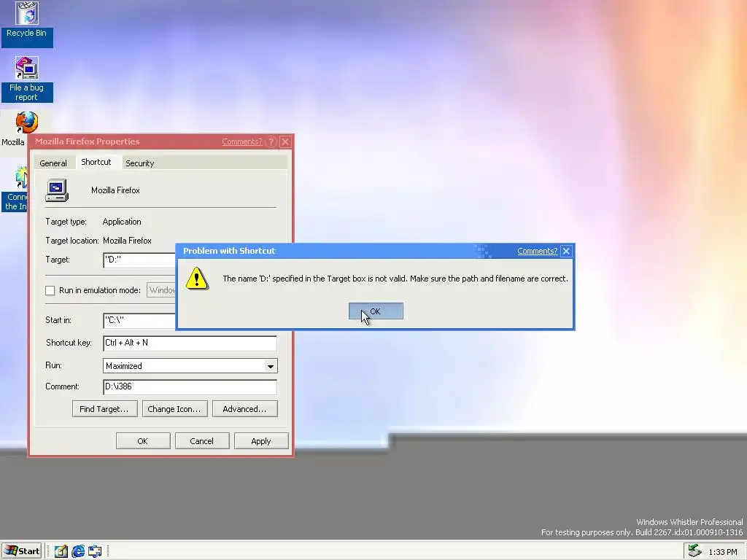Click Comments? link in the error dialog
The height and width of the screenshot is (560, 747).
[x=538, y=251]
